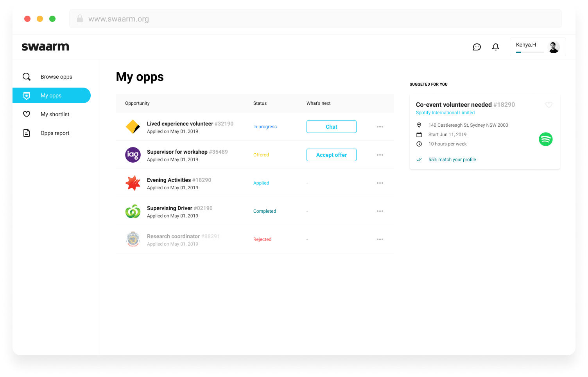Open the 55% match your profile link
Viewport: 588px width, 377px height.
(x=452, y=160)
